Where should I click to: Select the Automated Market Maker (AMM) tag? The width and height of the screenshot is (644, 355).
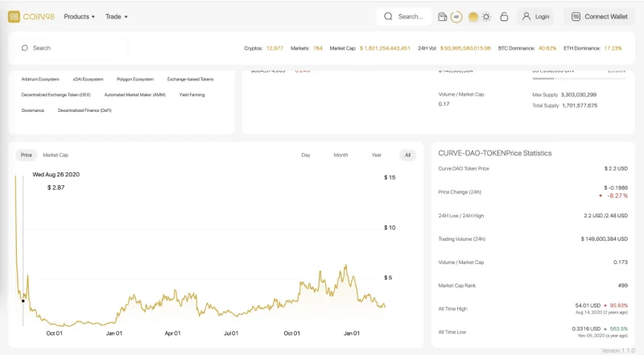(x=135, y=95)
